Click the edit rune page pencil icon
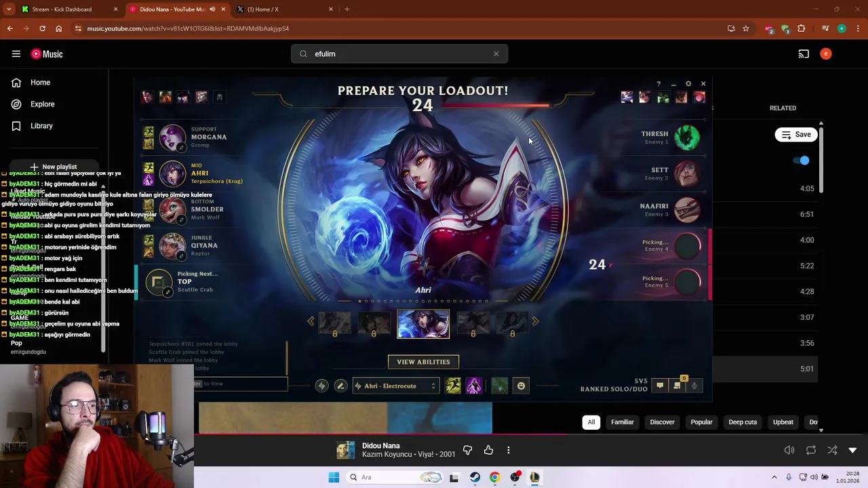The height and width of the screenshot is (488, 868). [x=340, y=386]
